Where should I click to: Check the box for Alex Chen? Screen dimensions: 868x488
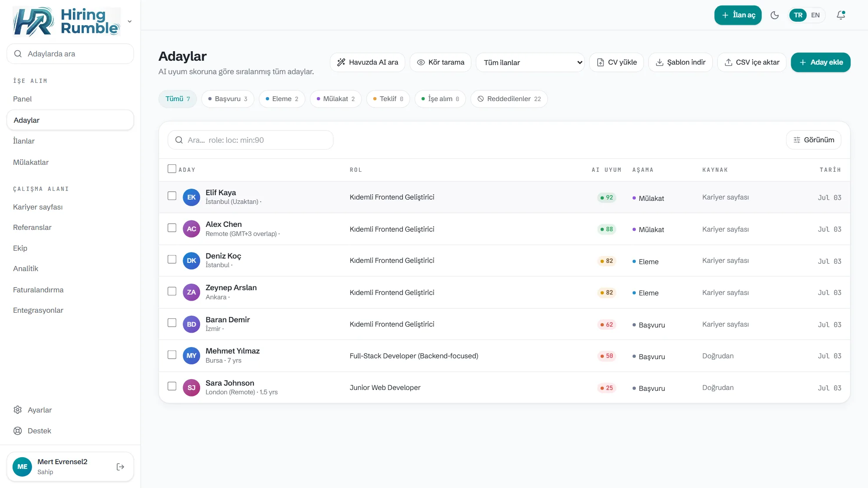pos(172,228)
